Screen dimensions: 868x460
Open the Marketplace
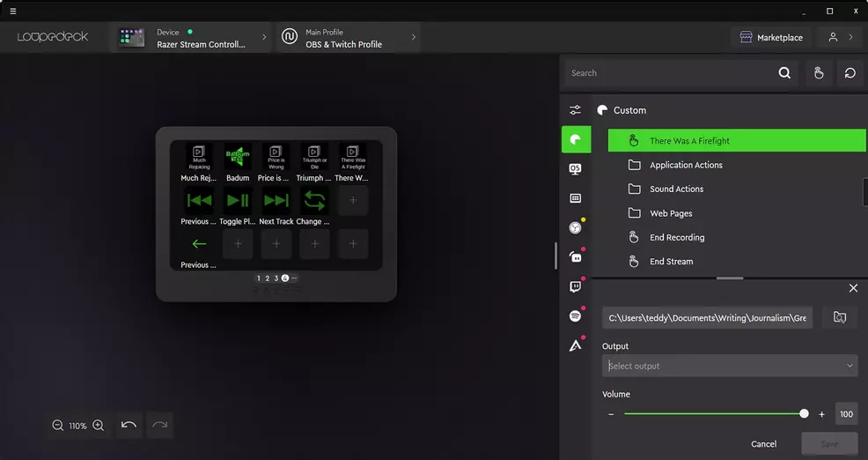coord(771,37)
